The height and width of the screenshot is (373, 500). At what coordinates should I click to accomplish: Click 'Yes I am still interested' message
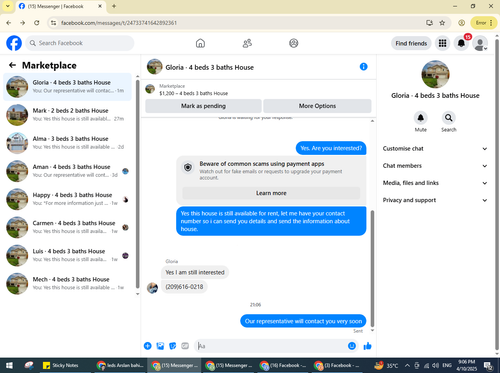coord(195,272)
